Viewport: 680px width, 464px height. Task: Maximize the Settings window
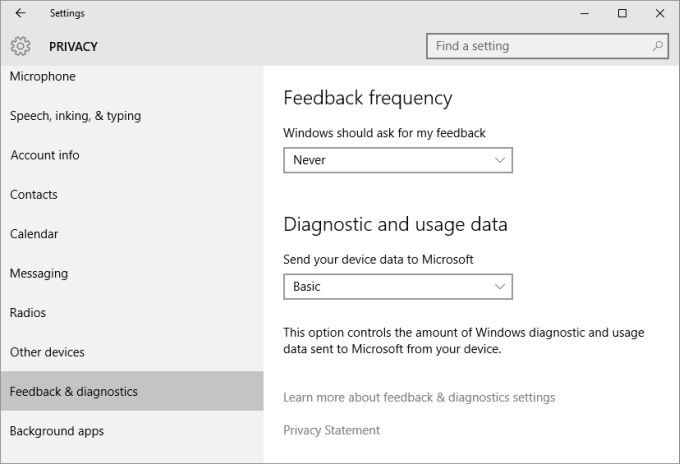(x=622, y=13)
